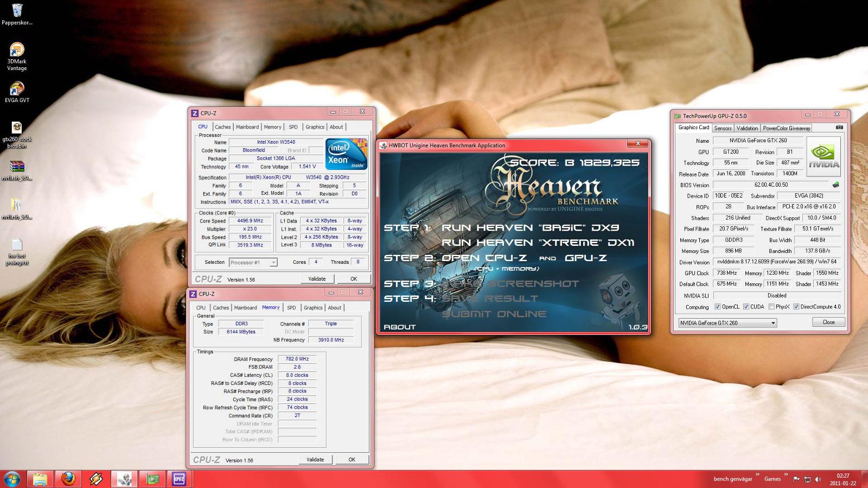
Task: Click the Intel Xeon logo in CPU-Z
Action: click(346, 154)
